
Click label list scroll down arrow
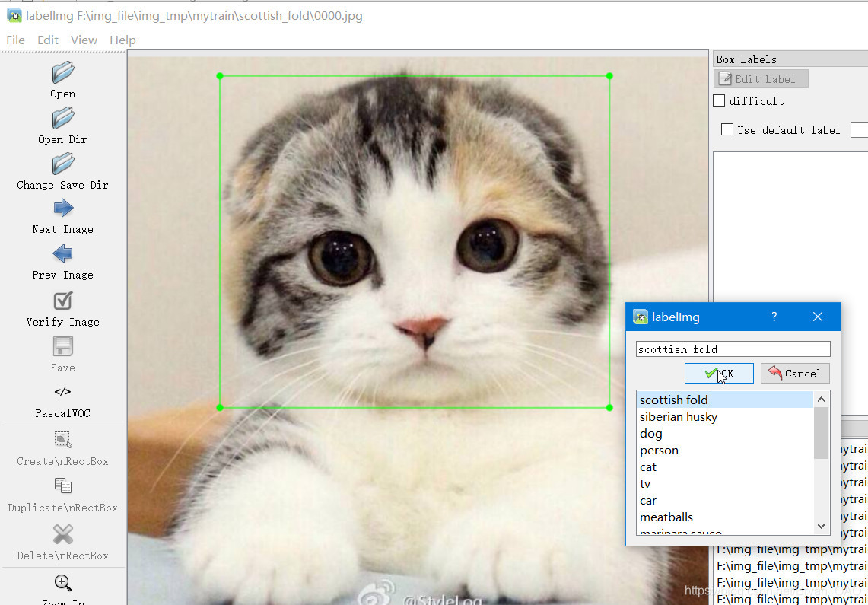822,527
